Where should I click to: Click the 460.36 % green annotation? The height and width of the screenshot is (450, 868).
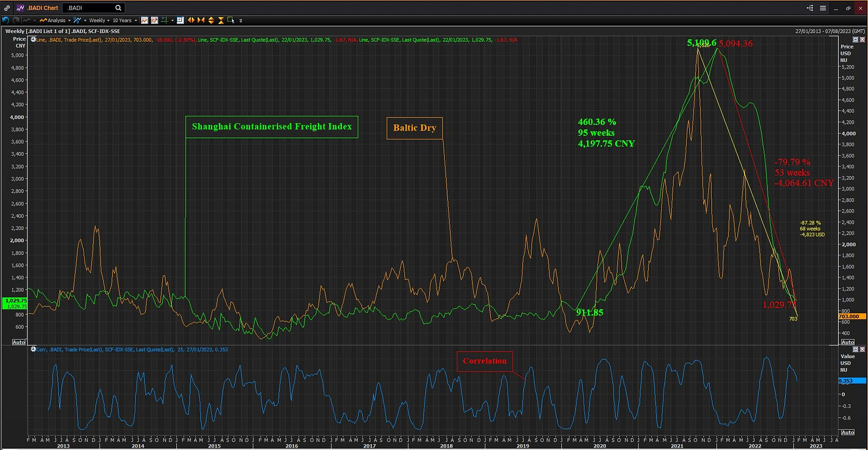click(597, 121)
